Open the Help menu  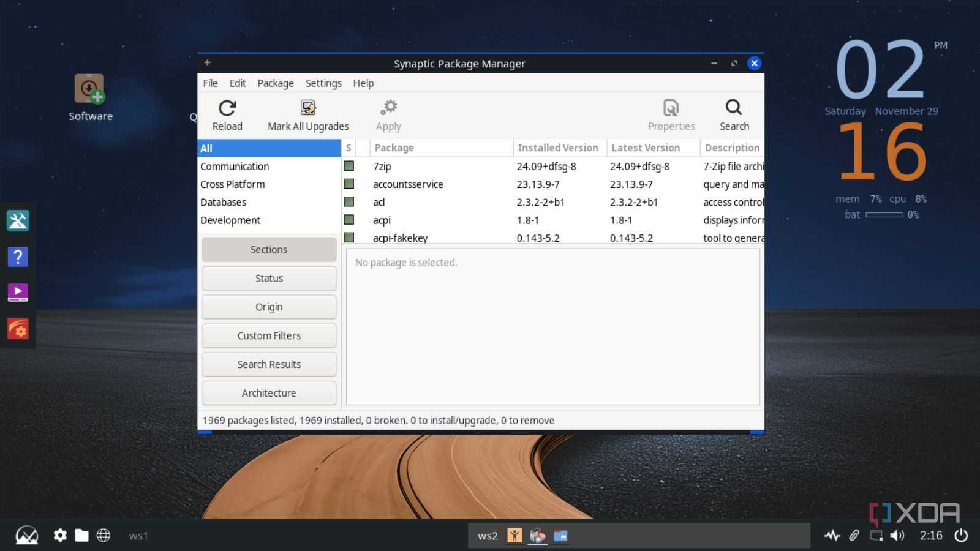pyautogui.click(x=363, y=83)
